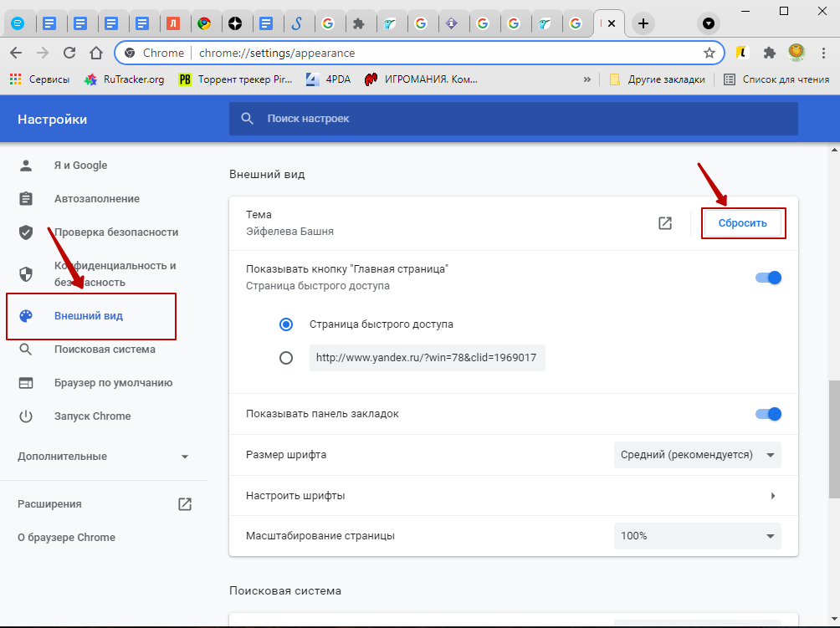Open Поисковая система settings section

tap(105, 350)
